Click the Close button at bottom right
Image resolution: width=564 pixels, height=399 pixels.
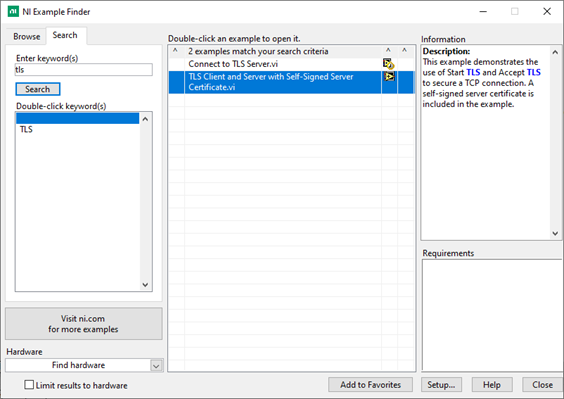[x=542, y=385]
